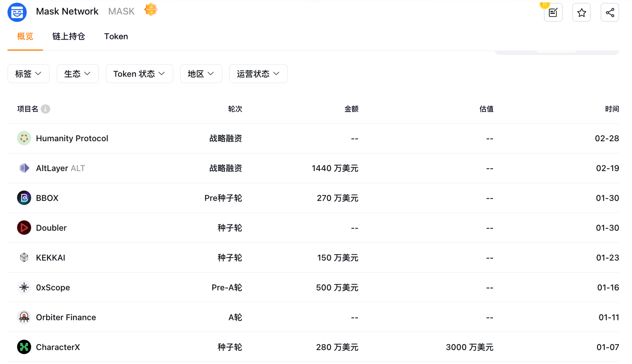This screenshot has width=632, height=364.
Task: Click the MASK ticker symbol
Action: pos(121,11)
